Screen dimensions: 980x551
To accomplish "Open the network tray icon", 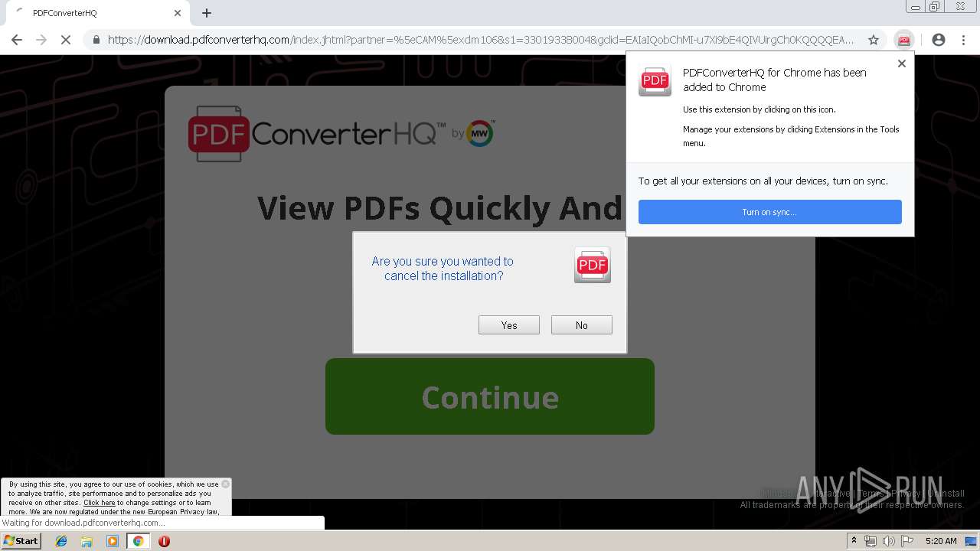I will coord(871,541).
